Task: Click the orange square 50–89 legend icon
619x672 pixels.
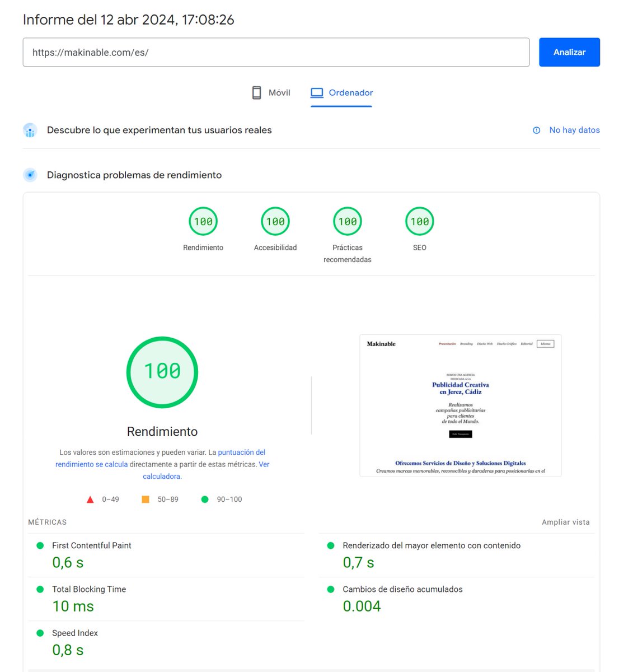Action: tap(146, 500)
